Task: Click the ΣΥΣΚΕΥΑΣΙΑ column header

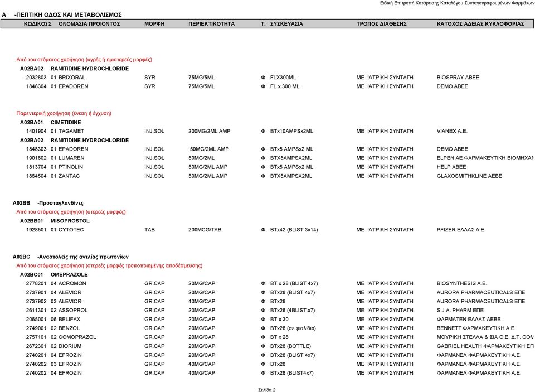Action: click(286, 24)
